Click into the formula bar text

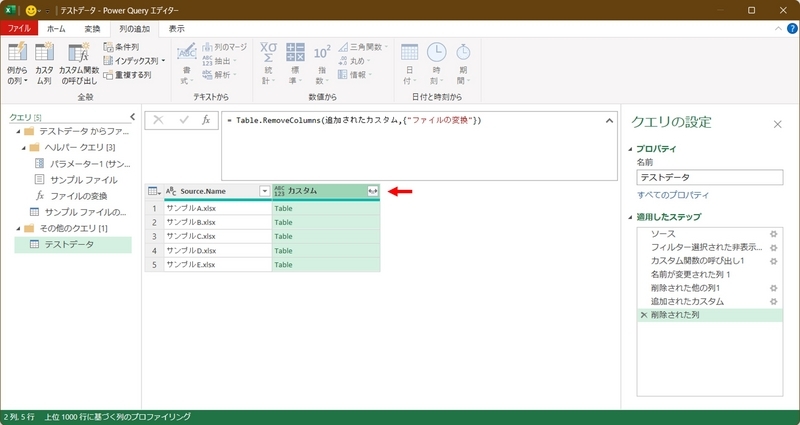click(419, 146)
